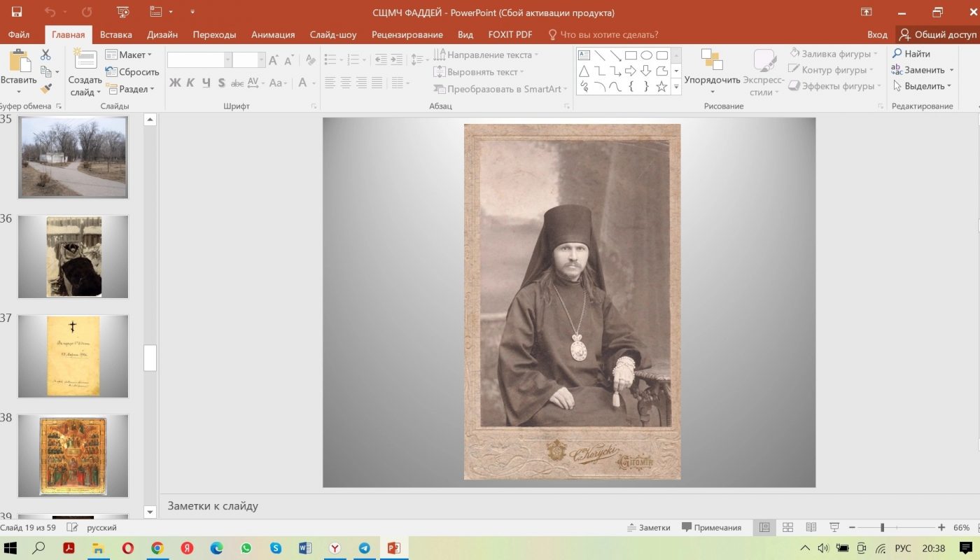Screen dimensions: 980x560
Task: Click the Заменить replace button
Action: pos(923,70)
